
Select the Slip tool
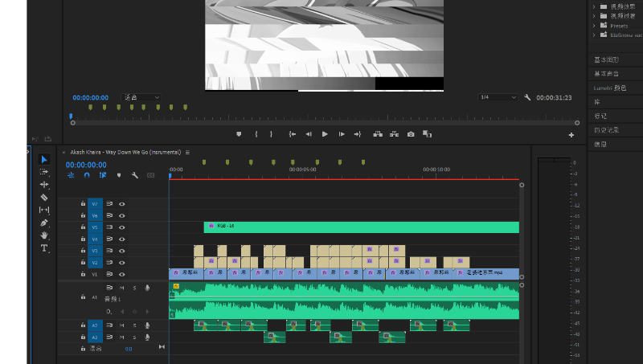(x=44, y=210)
